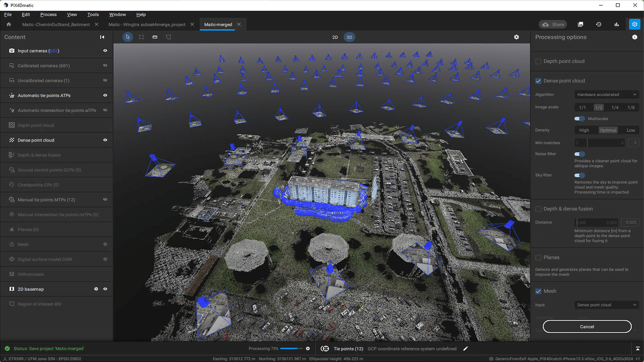Enable the Depth point cloud checkbox
The image size is (644, 362).
(x=538, y=61)
